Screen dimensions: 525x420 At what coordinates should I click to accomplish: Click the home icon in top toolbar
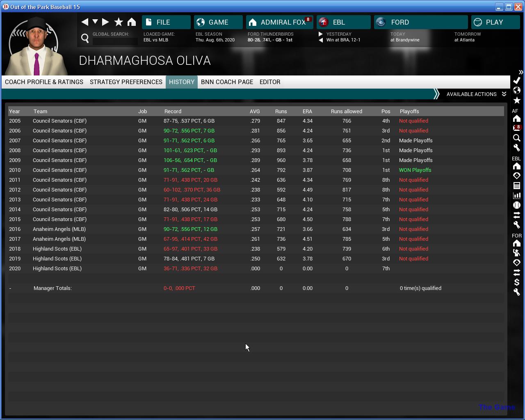tap(132, 22)
